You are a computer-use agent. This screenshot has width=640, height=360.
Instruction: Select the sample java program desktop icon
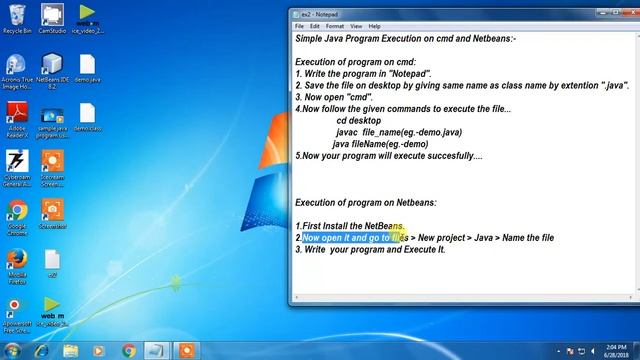[52, 122]
